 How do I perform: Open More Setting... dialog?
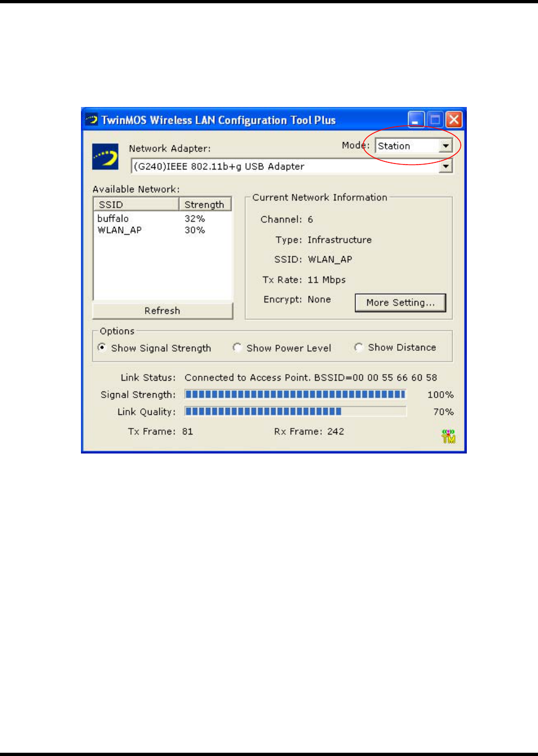click(x=401, y=303)
